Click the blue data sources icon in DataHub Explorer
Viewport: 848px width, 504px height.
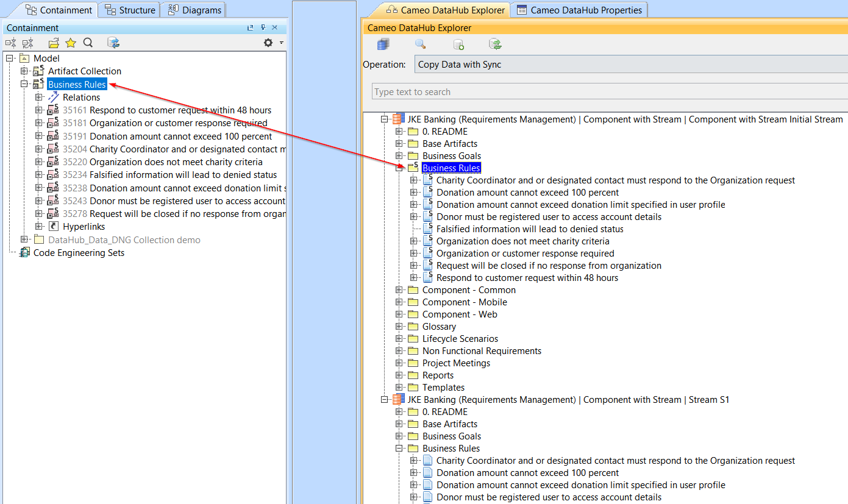click(x=383, y=44)
